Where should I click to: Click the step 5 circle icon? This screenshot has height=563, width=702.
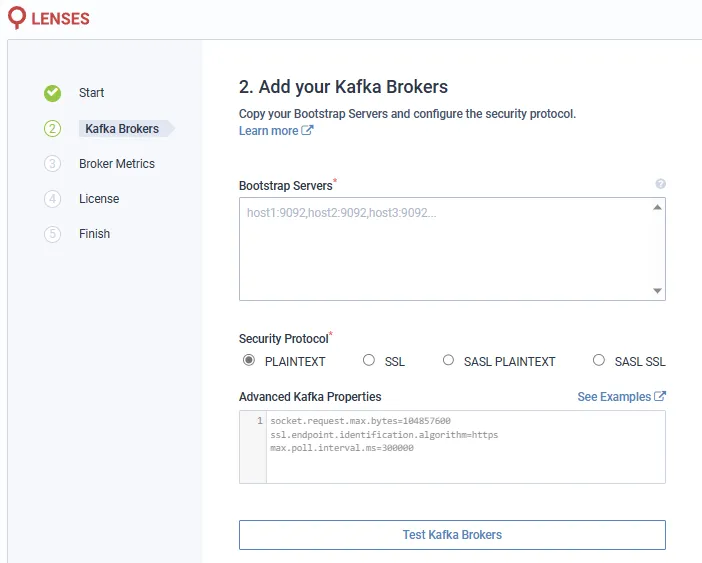coord(52,234)
